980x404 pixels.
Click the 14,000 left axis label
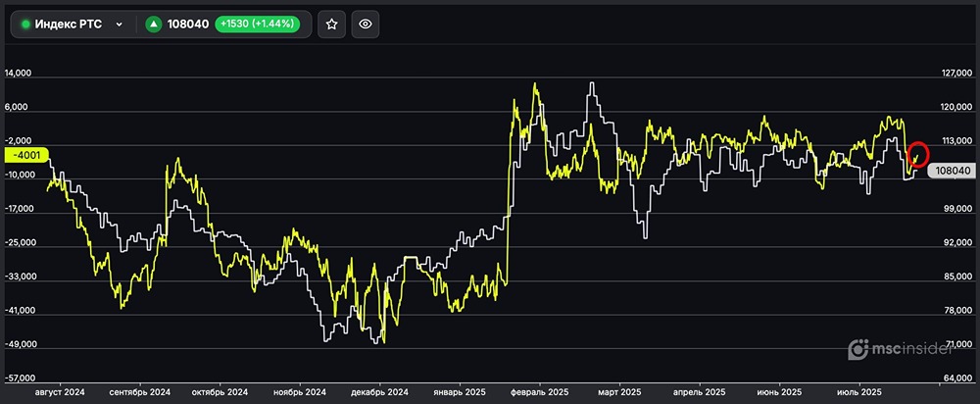click(x=19, y=74)
